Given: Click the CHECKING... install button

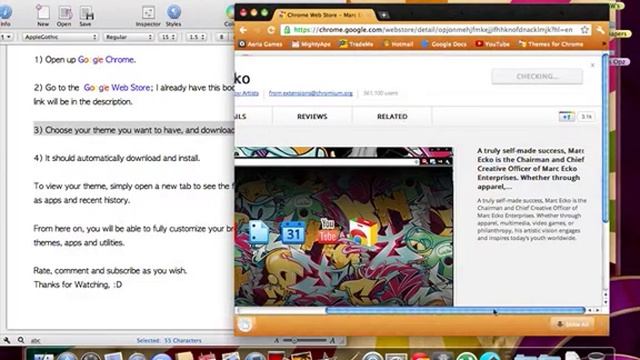Looking at the screenshot, I should pos(537,76).
